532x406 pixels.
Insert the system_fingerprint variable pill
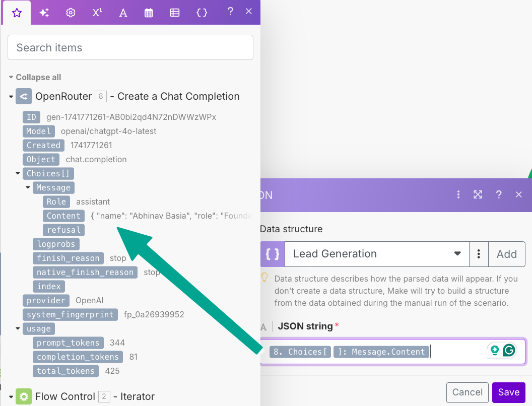tap(70, 315)
